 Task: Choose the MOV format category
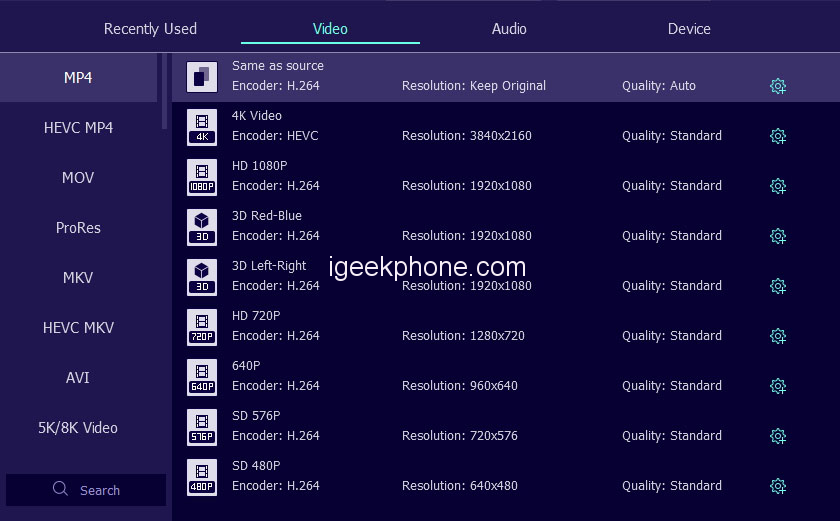point(78,178)
